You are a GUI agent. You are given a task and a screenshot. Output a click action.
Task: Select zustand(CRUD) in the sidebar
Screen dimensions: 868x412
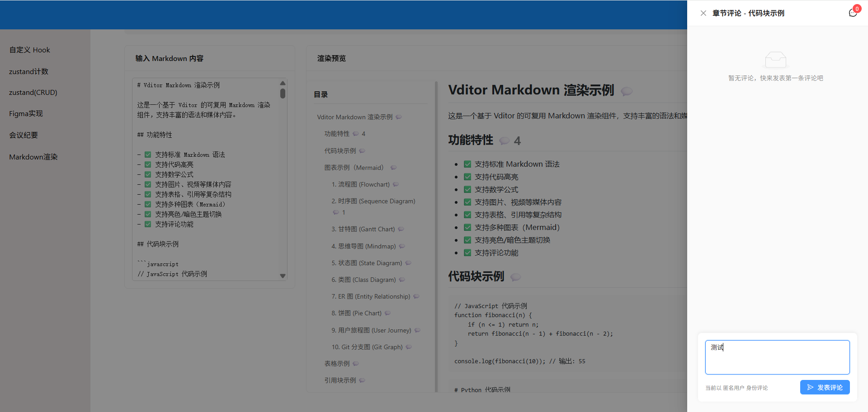tap(33, 92)
